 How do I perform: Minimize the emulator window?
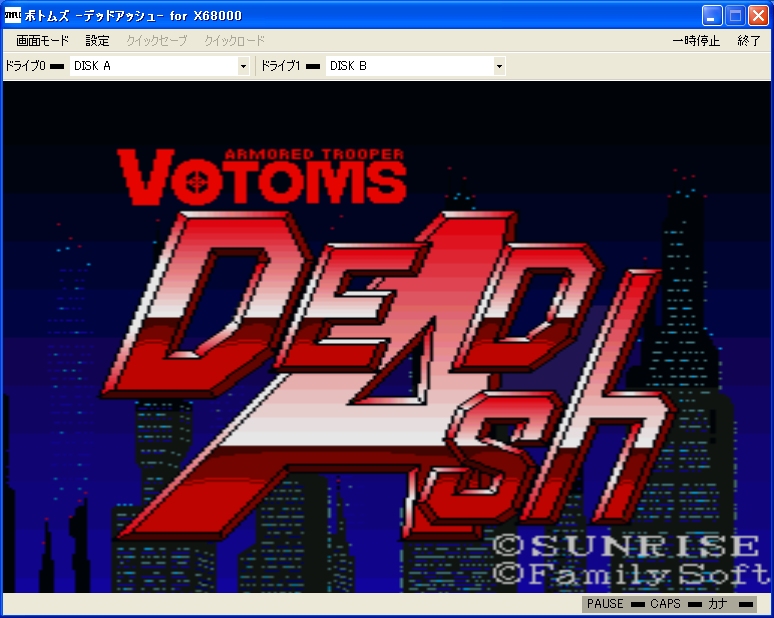click(x=711, y=16)
